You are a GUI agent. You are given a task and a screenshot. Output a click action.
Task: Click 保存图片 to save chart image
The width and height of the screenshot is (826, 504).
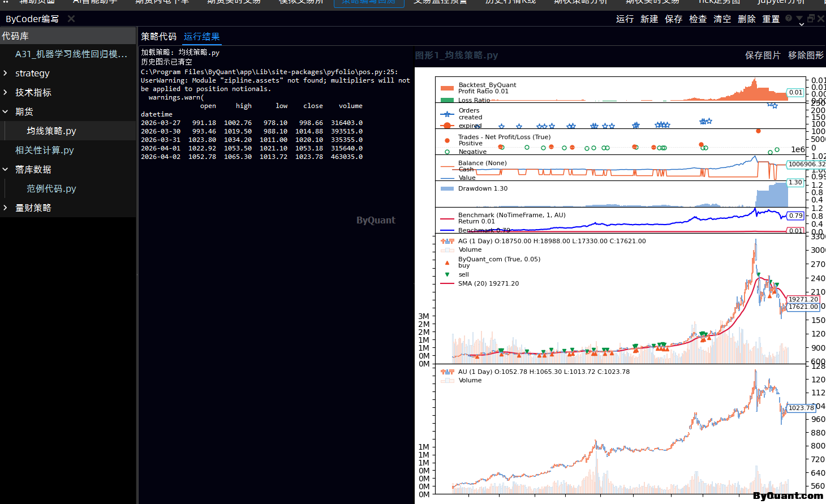(x=762, y=55)
